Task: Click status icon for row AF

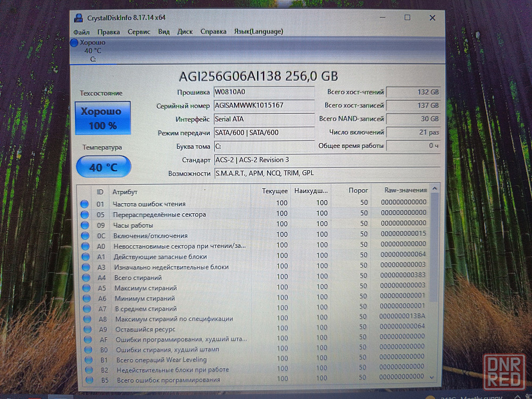Action: coord(88,339)
